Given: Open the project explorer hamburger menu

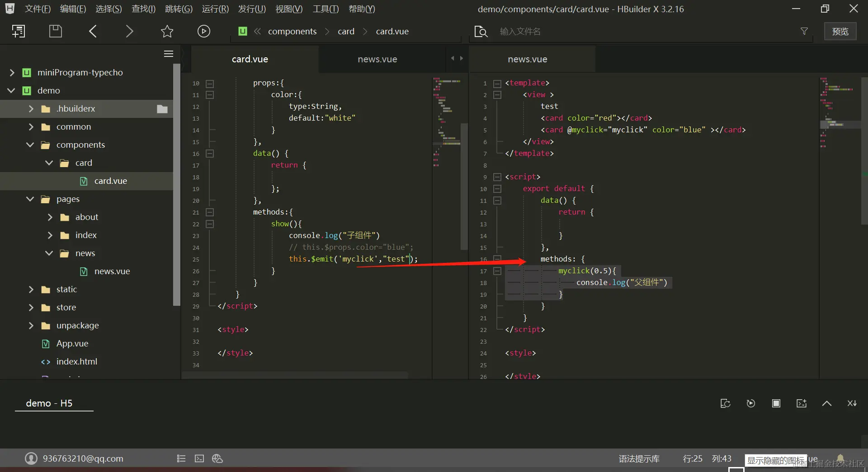Looking at the screenshot, I should [169, 54].
